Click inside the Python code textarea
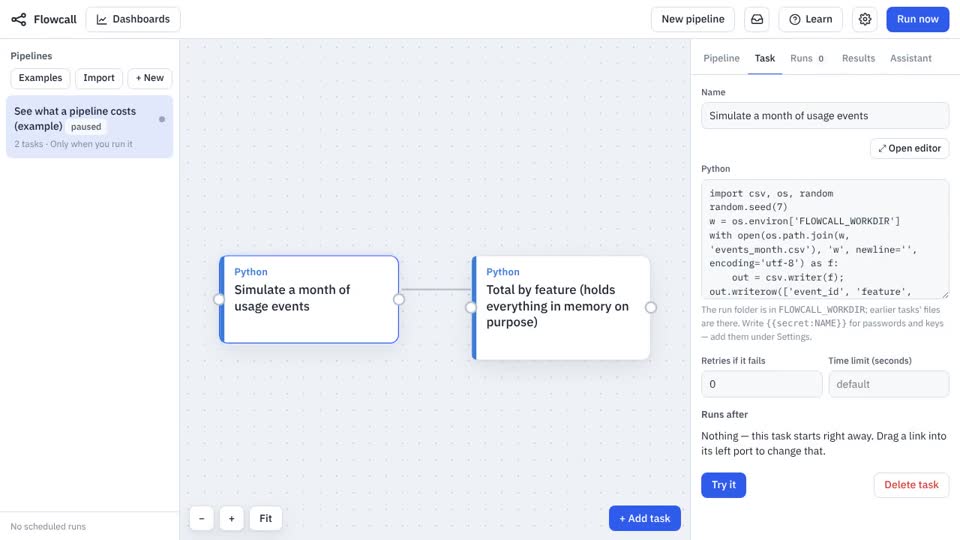 click(x=825, y=239)
